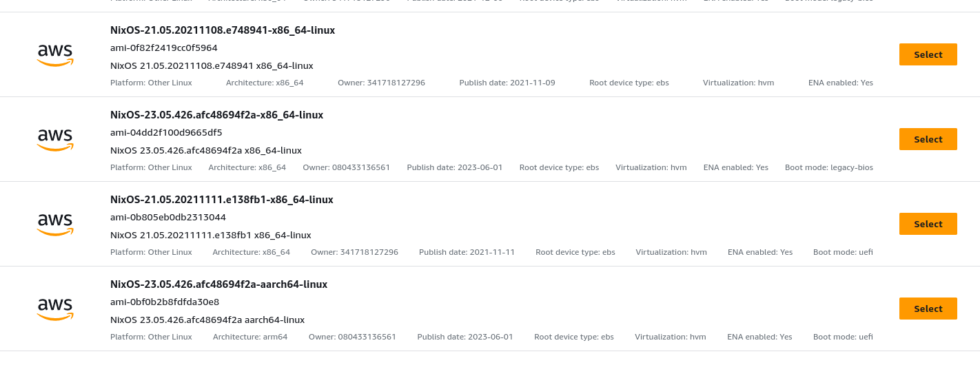Select the NixOS-23.05.426 aarch64-linux AMI

tap(928, 309)
